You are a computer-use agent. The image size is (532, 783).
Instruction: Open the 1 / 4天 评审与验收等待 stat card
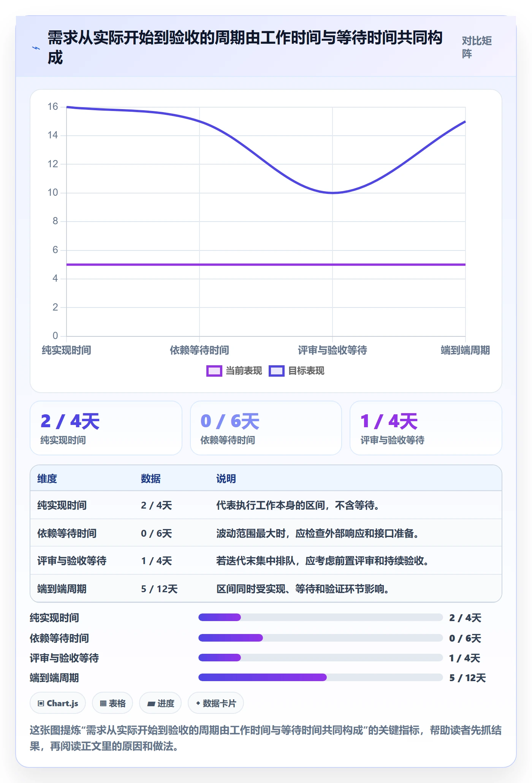426,428
